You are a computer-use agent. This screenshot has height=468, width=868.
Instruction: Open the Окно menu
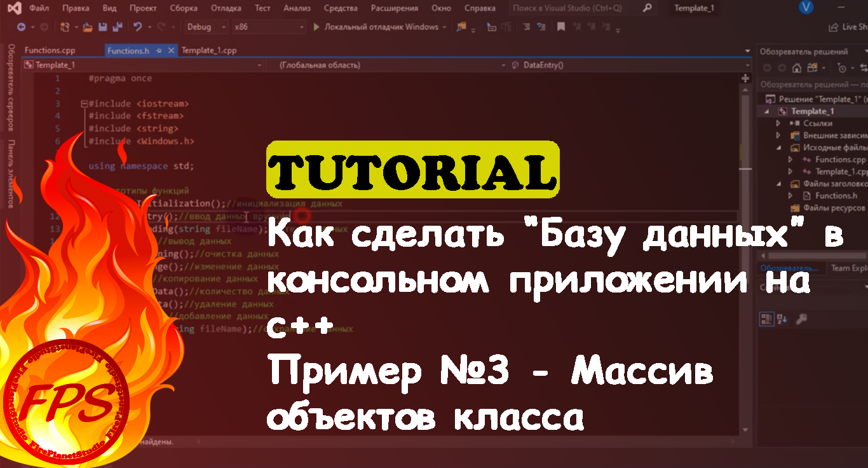tap(441, 8)
